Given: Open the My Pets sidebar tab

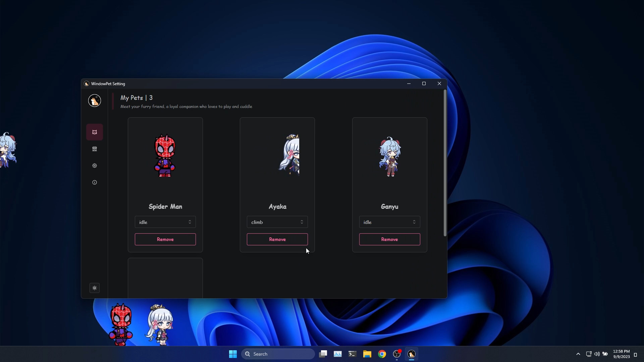Looking at the screenshot, I should [95, 132].
